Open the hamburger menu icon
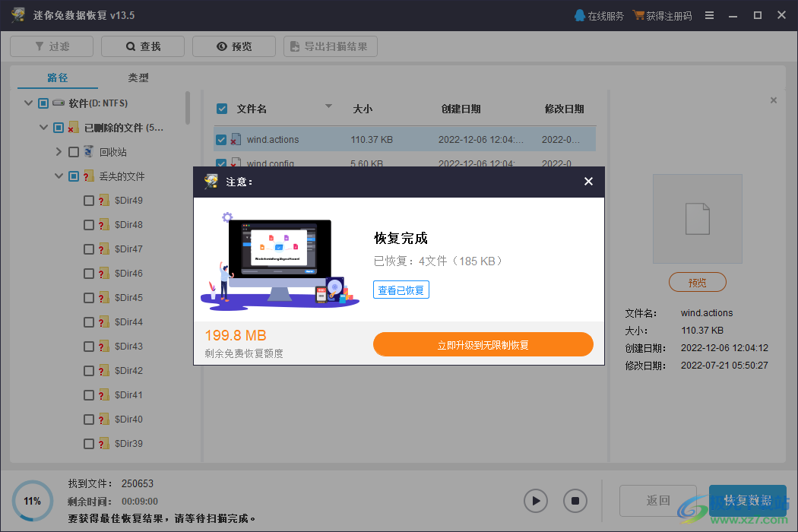This screenshot has width=798, height=532. click(x=709, y=14)
